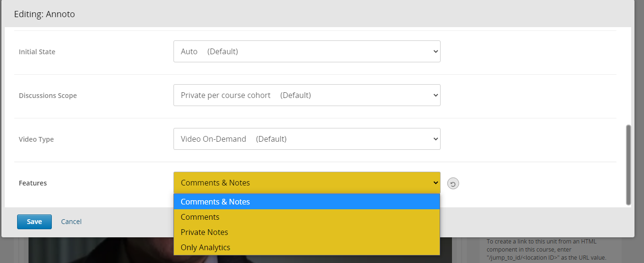This screenshot has height=263, width=644.
Task: Click the Video Type field label
Action: click(x=36, y=139)
